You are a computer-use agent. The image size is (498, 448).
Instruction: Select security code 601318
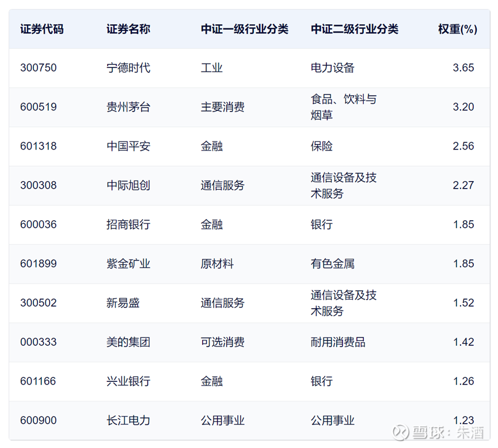(39, 146)
